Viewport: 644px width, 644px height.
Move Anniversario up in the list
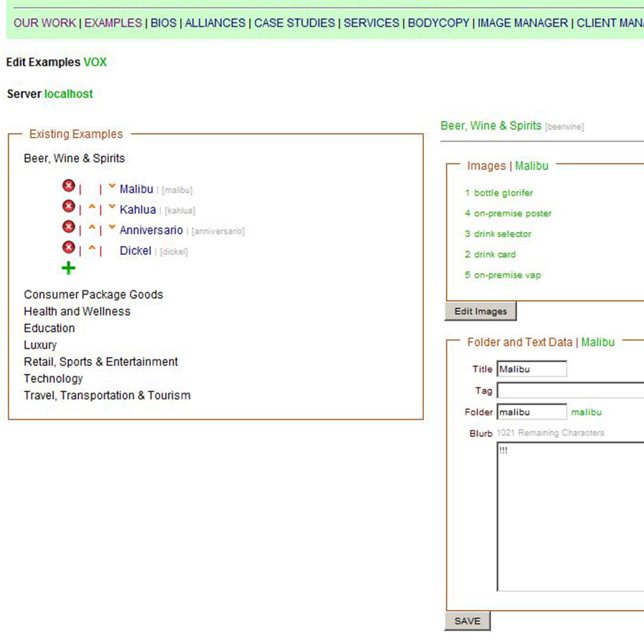point(92,227)
